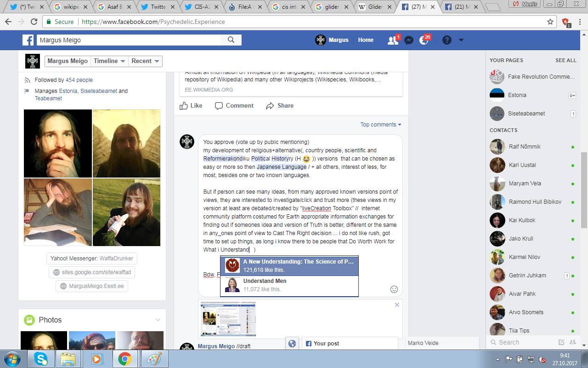Screen dimensions: 588x368
Task: Click the Yahoo! Messenger: WaffaDrunker button
Action: pyautogui.click(x=92, y=259)
